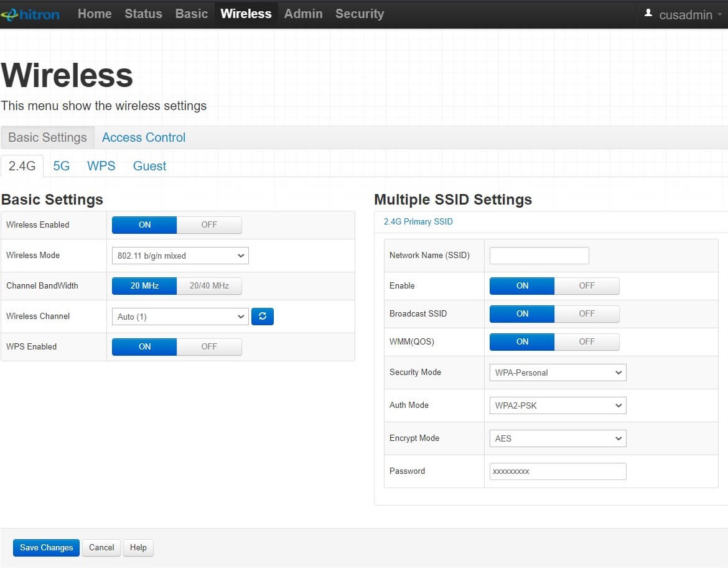Switch to the 5G tab
728x569 pixels.
[61, 166]
